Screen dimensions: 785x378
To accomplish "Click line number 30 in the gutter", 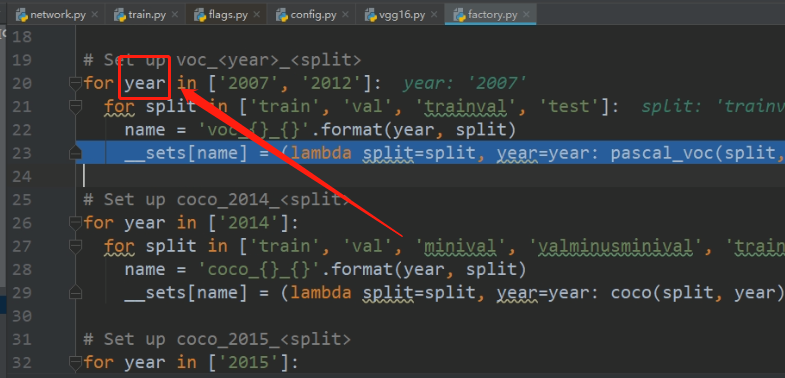I will tap(22, 316).
